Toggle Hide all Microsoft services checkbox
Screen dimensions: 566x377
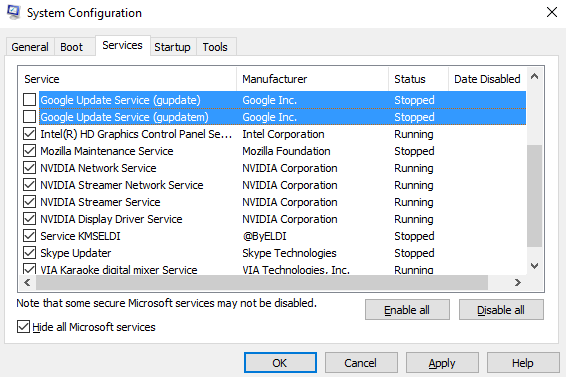(23, 327)
